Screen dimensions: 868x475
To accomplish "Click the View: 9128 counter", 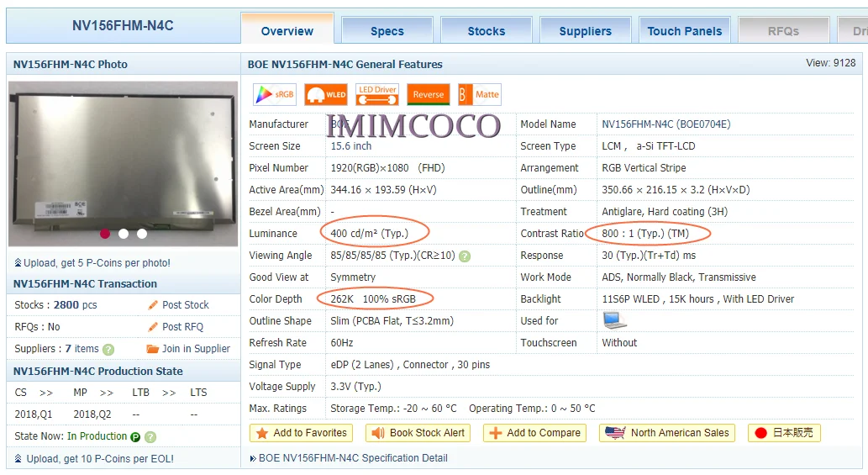I will 830,62.
